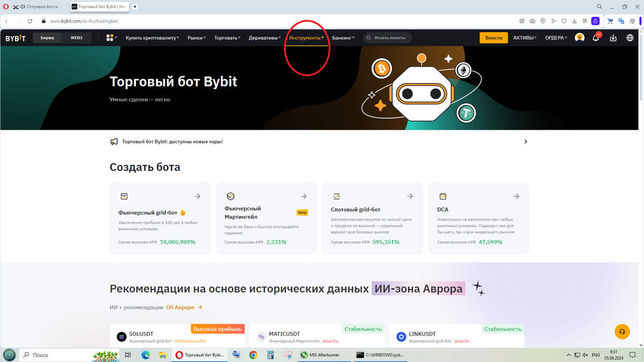Screen dimensions: 644x362
Task: Click the Торговый бот Bybit новые пары announcement
Action: (x=172, y=142)
